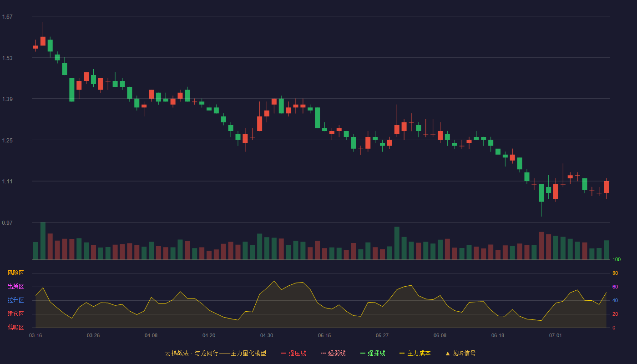
Task: Select the 06-18 date label
Action: pos(498,335)
